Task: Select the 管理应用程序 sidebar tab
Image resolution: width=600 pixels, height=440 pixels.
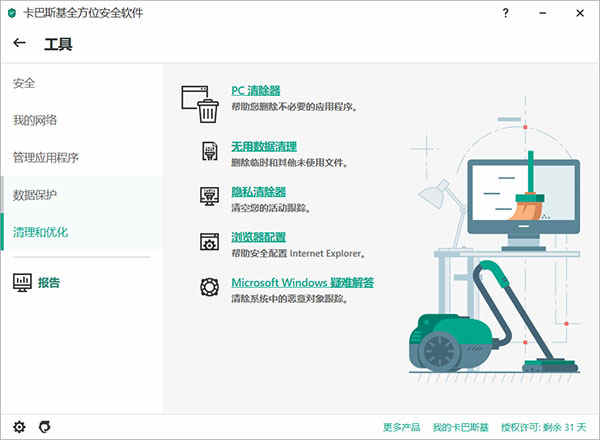Action: pyautogui.click(x=82, y=157)
